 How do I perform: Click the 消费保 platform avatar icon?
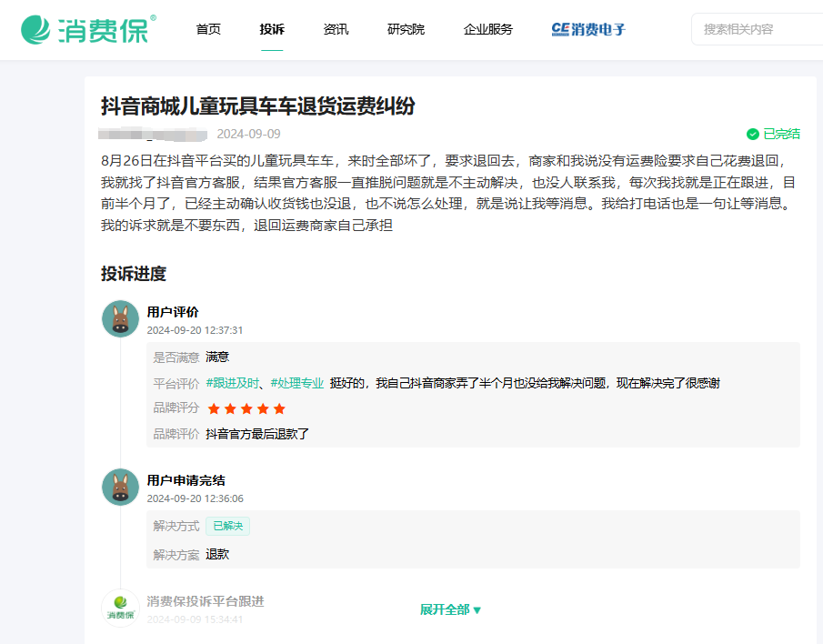(120, 608)
